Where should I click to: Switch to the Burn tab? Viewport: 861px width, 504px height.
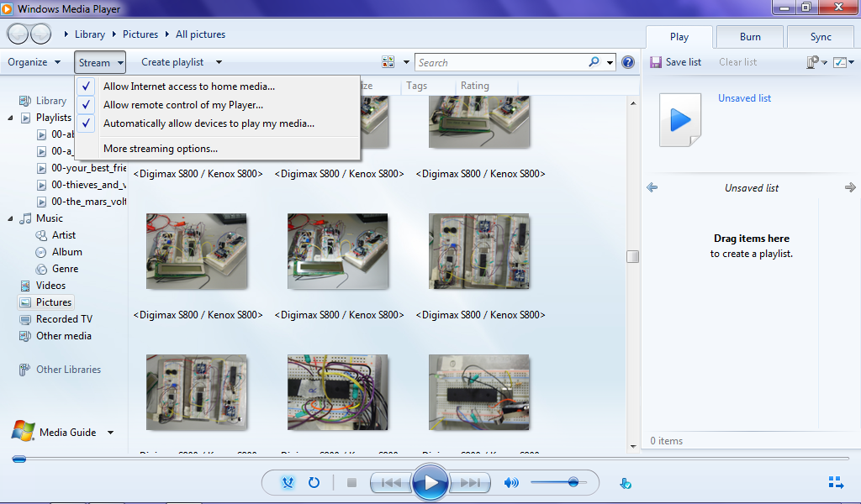coord(750,37)
